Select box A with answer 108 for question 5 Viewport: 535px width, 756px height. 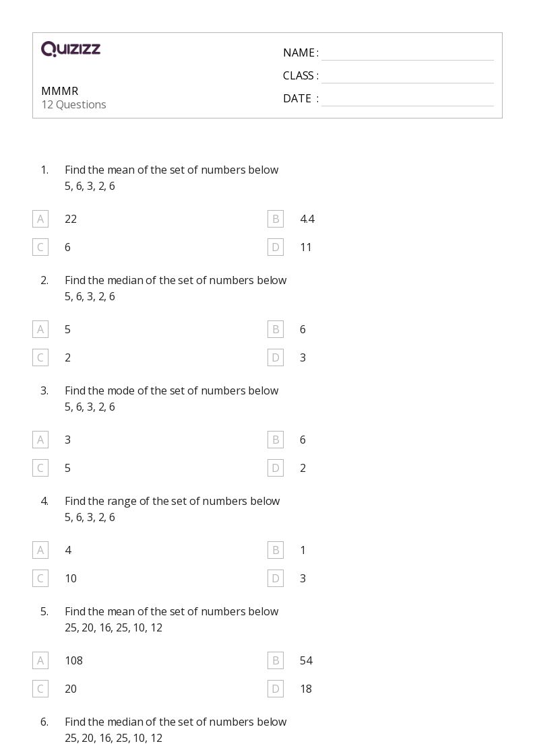pos(40,660)
